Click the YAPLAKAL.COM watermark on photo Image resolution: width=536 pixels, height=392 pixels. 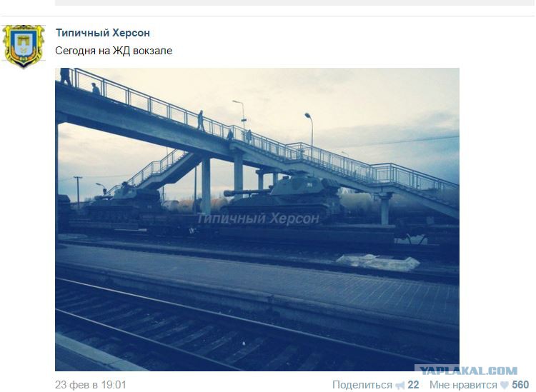point(468,371)
